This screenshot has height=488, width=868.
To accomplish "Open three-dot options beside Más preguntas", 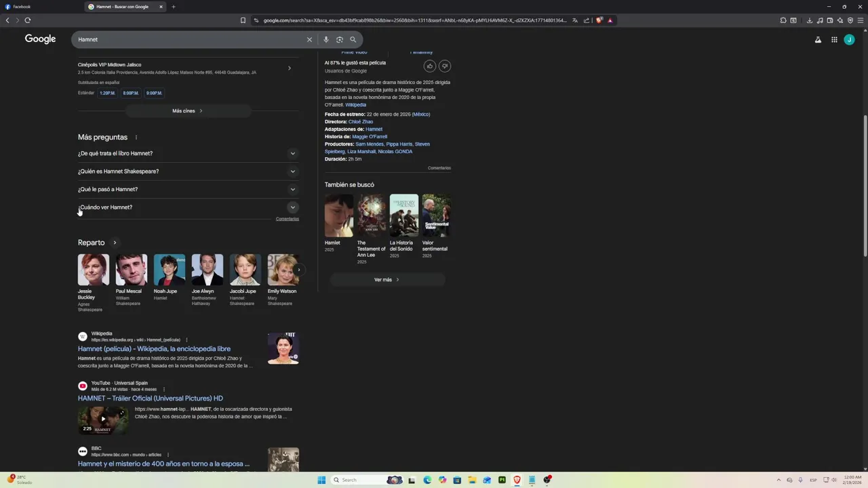I will tap(136, 138).
